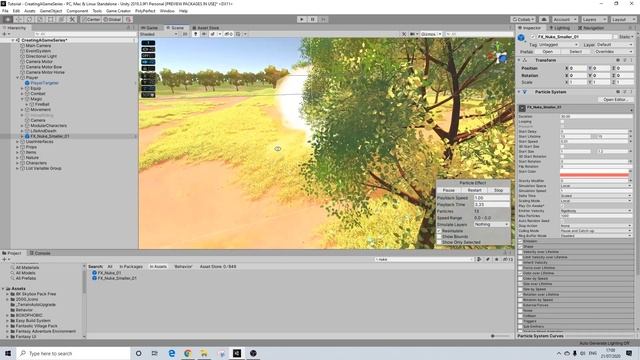Open the Game Creator menu

point(118,11)
